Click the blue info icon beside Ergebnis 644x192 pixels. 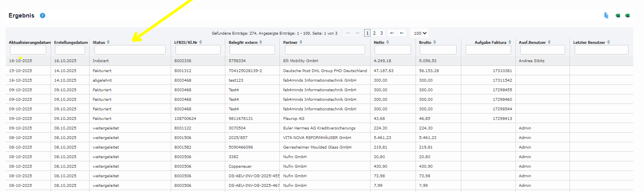click(x=43, y=16)
